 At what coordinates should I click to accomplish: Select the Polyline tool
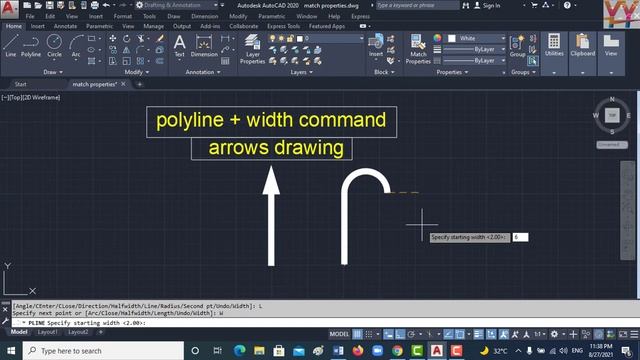coord(31,45)
